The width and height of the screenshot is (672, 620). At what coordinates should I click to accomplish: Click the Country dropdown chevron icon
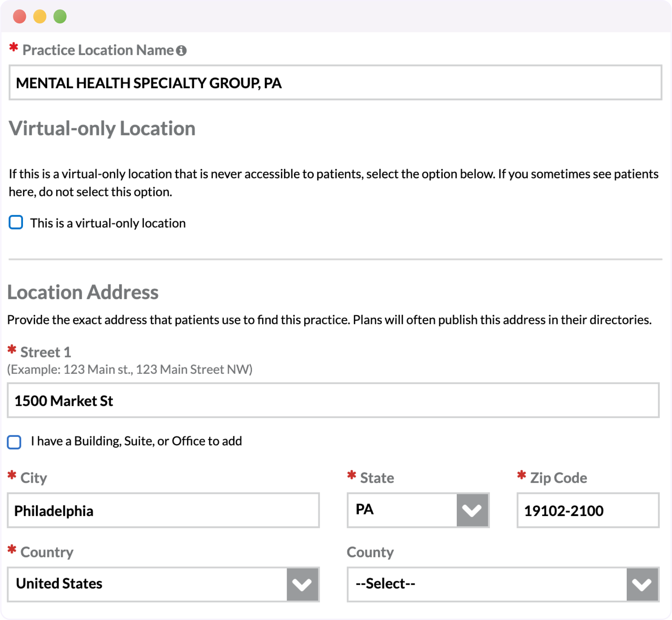tap(302, 585)
